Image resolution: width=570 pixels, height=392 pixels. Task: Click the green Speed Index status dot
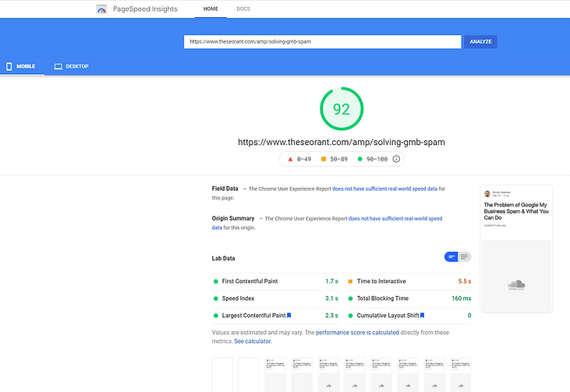coord(215,298)
